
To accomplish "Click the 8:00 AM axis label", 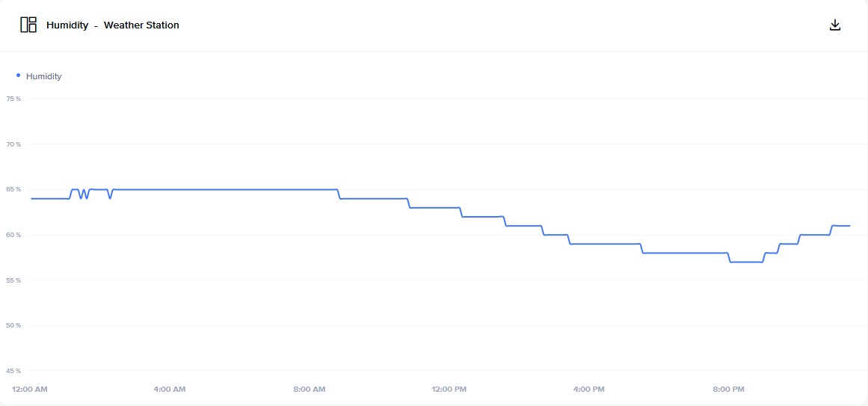I will 310,390.
